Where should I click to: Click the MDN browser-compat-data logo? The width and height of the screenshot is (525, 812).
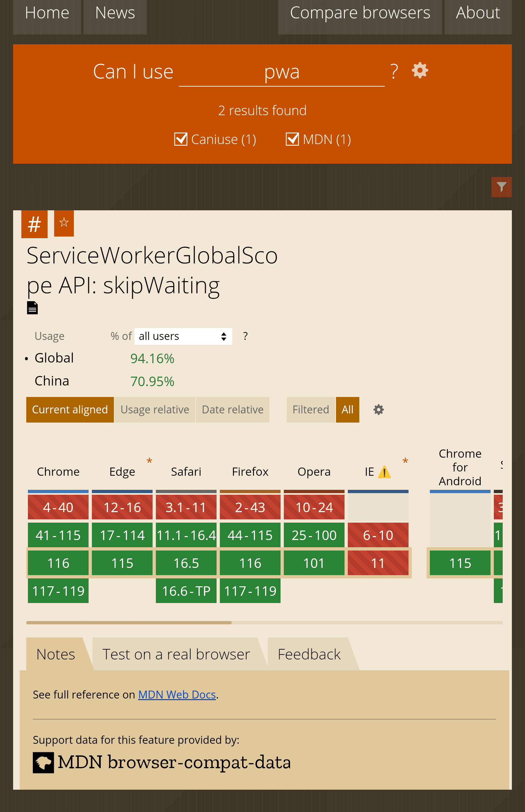pyautogui.click(x=162, y=762)
